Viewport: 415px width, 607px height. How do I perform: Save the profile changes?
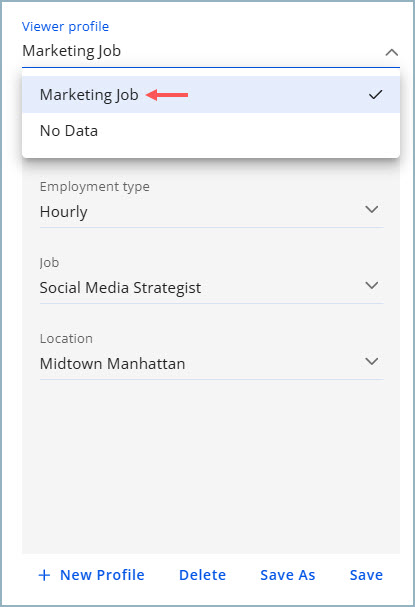(x=366, y=575)
